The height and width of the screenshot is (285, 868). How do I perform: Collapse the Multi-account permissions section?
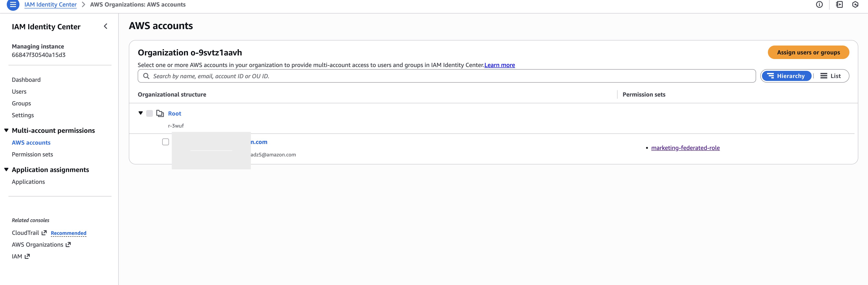pos(6,130)
